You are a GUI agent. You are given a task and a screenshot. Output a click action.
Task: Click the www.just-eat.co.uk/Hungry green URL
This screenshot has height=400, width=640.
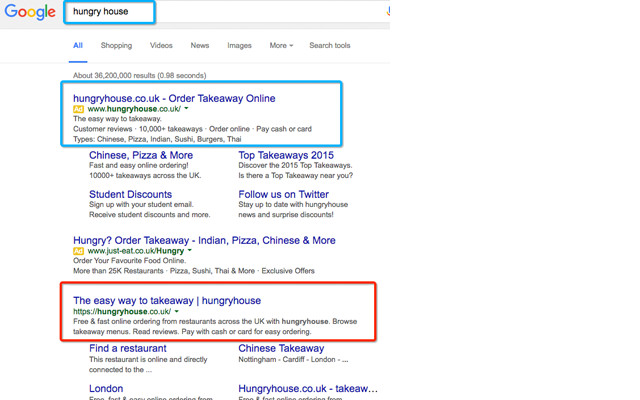(x=136, y=251)
